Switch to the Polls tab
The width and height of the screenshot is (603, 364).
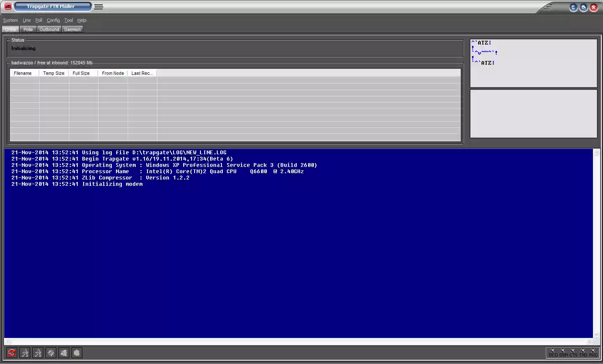pos(28,29)
